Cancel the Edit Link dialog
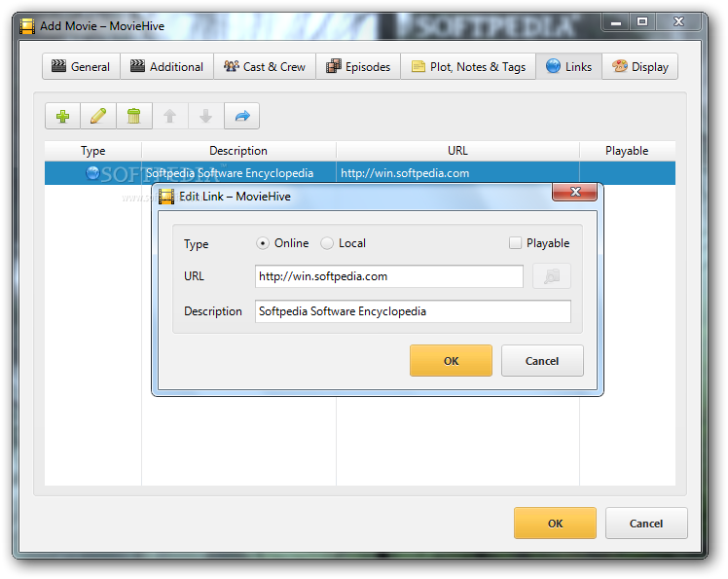This screenshot has width=728, height=579. (542, 361)
